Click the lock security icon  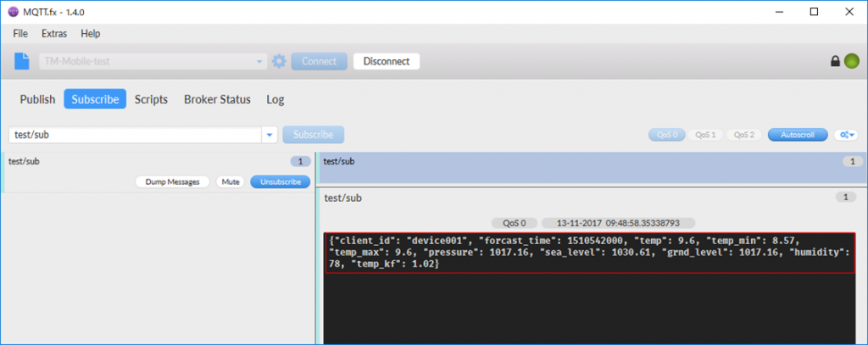click(x=835, y=61)
